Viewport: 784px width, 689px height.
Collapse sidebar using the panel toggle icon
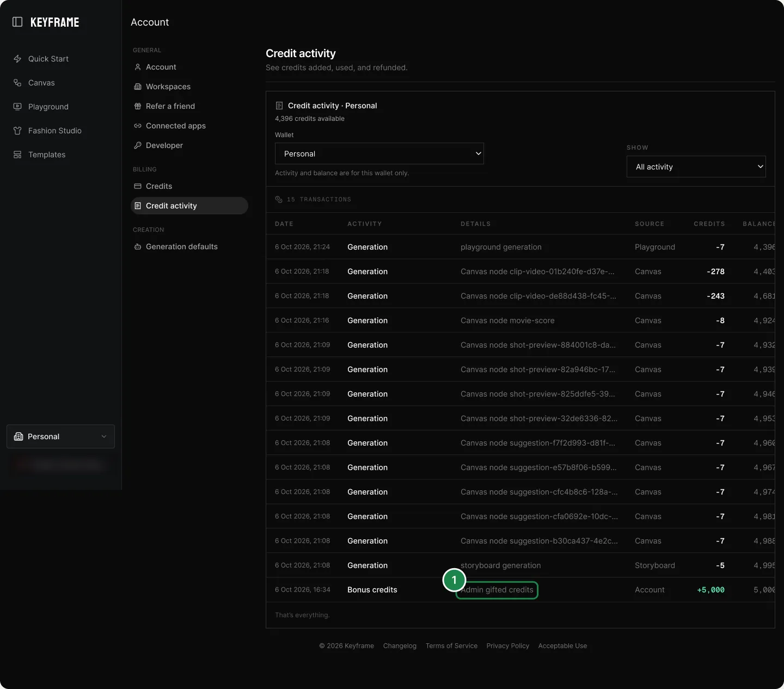[17, 22]
